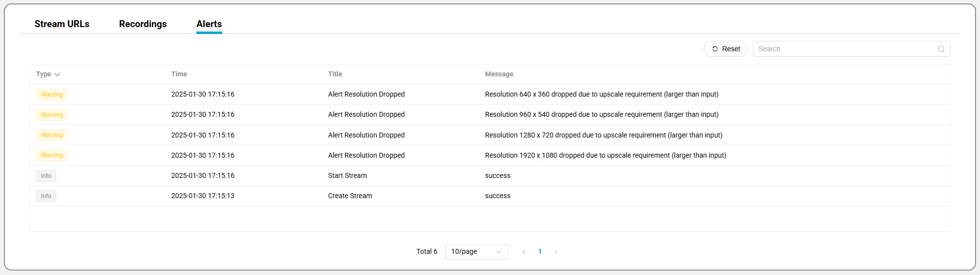Click the Info tag in Start Stream row
980x275 pixels.
pyautogui.click(x=46, y=175)
